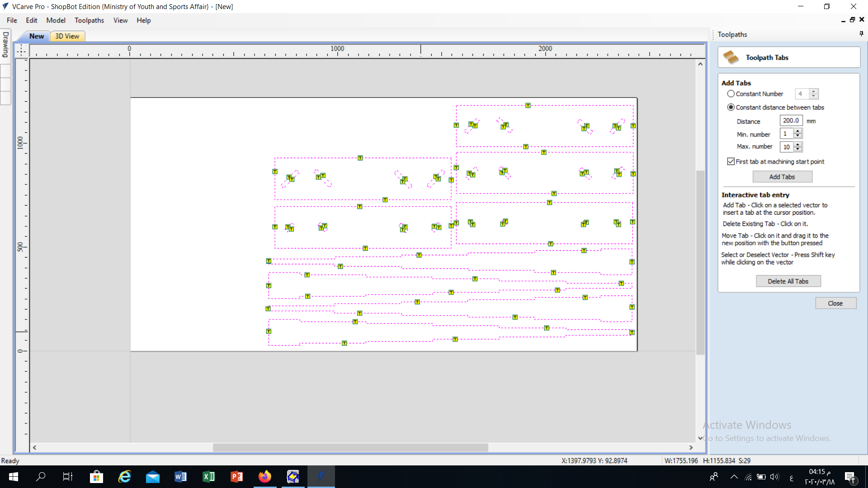Click the Delete All Tabs button
Screen dimensions: 868x488
[x=788, y=281]
